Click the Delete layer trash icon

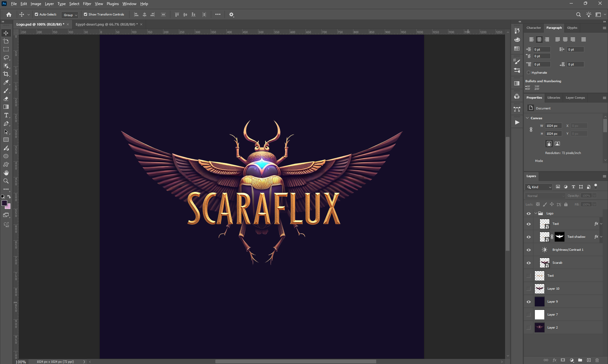point(597,360)
